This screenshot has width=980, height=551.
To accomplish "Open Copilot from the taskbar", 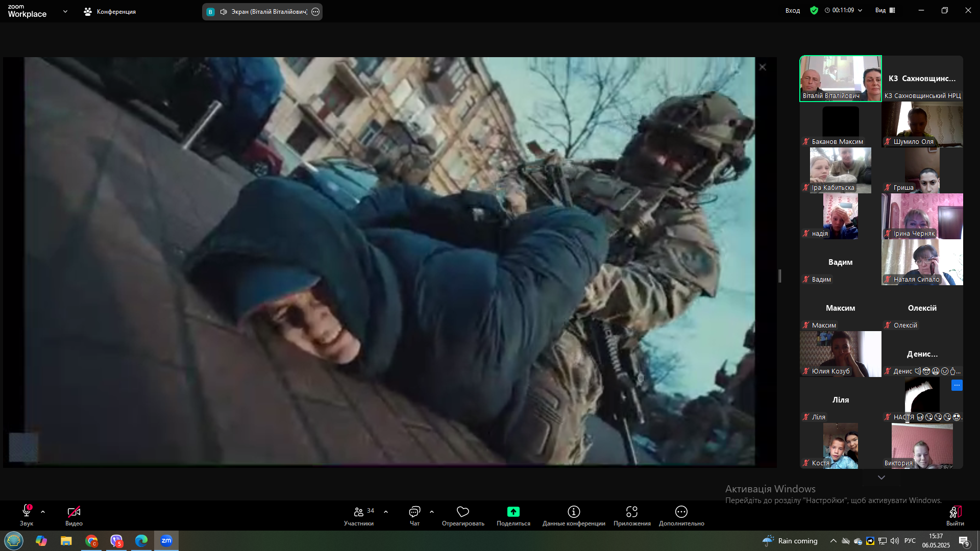I will (41, 541).
